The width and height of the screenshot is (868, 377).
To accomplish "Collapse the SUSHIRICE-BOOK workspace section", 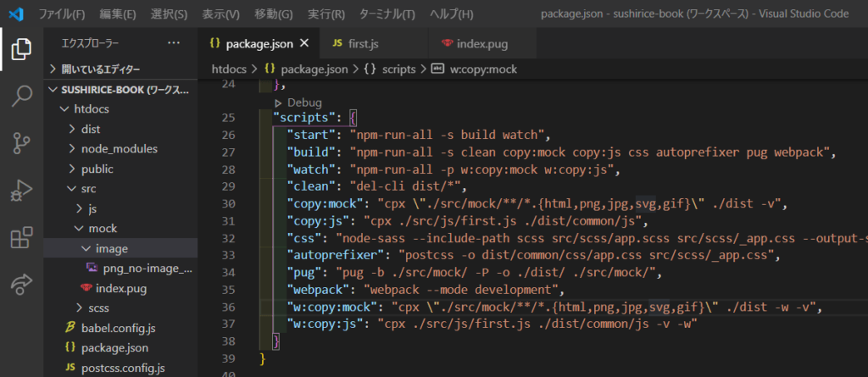I will [120, 90].
